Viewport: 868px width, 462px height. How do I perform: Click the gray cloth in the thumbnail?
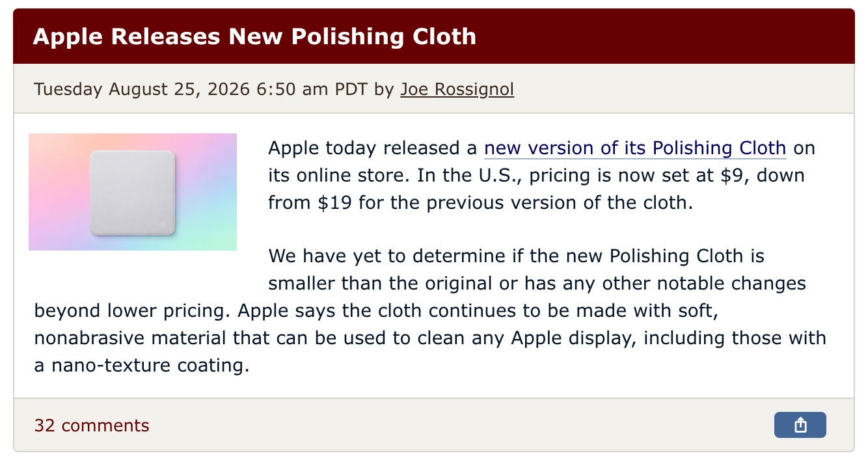133,193
